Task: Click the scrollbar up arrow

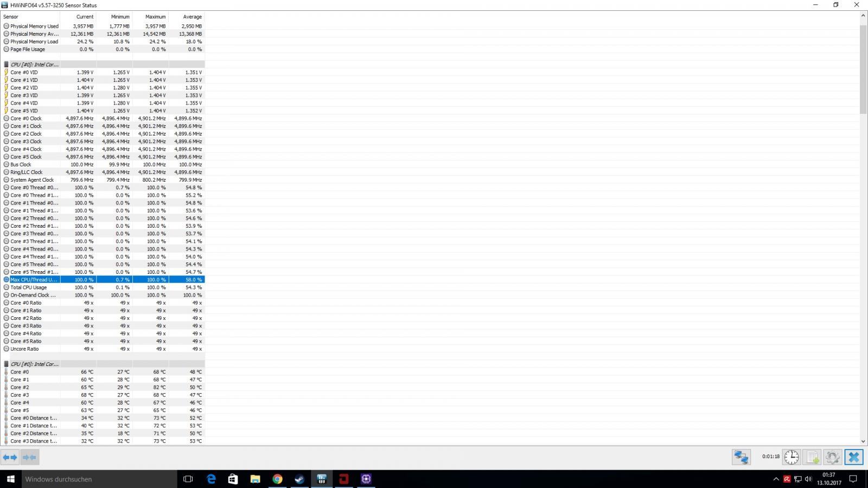Action: point(863,16)
